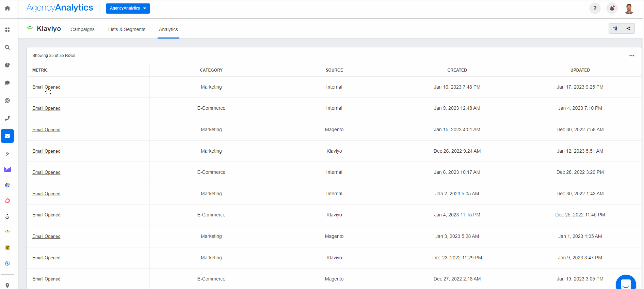This screenshot has height=289, width=644.
Task: Click the highlighted envelope icon in the sidebar
Action: pos(7,136)
